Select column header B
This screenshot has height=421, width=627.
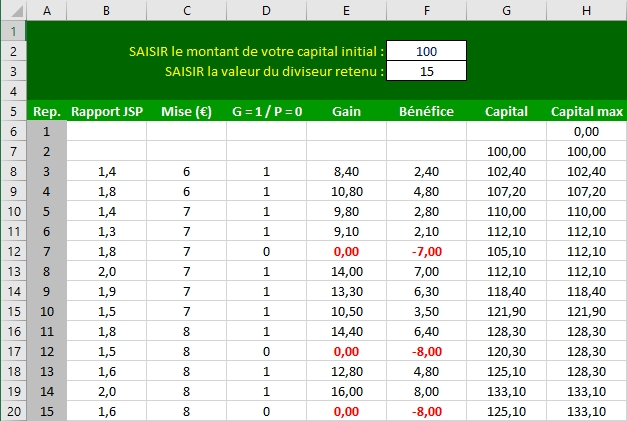tap(107, 10)
